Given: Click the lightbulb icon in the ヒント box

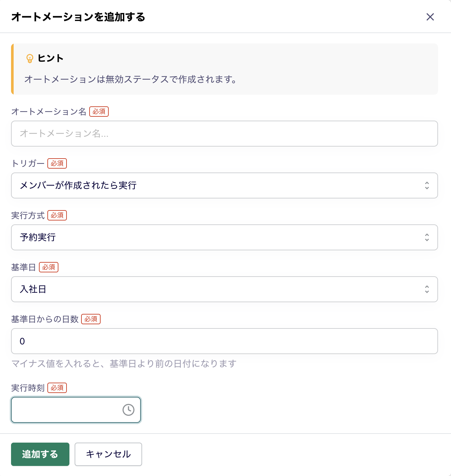Looking at the screenshot, I should (30, 58).
